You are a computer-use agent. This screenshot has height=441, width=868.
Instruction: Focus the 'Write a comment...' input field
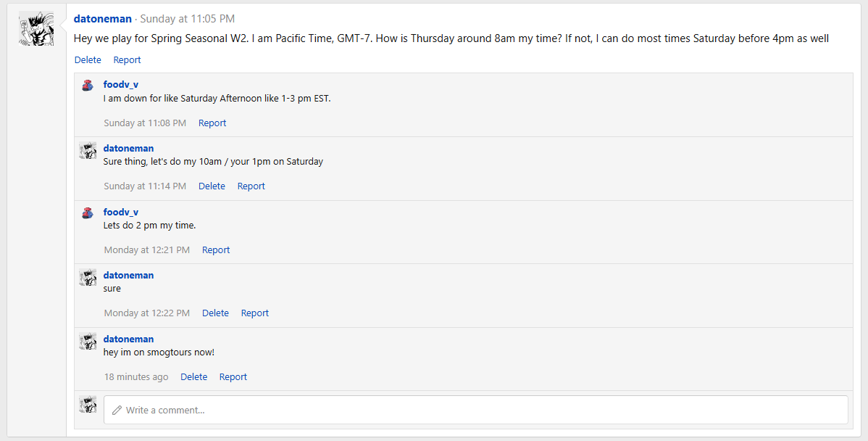tap(478, 410)
